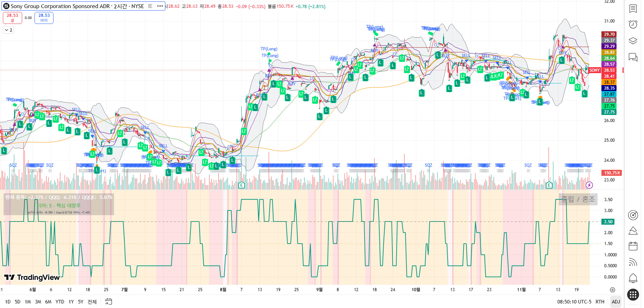Toggle the flag marker beside NYSE
This screenshot has width=644, height=308.
[x=150, y=6]
